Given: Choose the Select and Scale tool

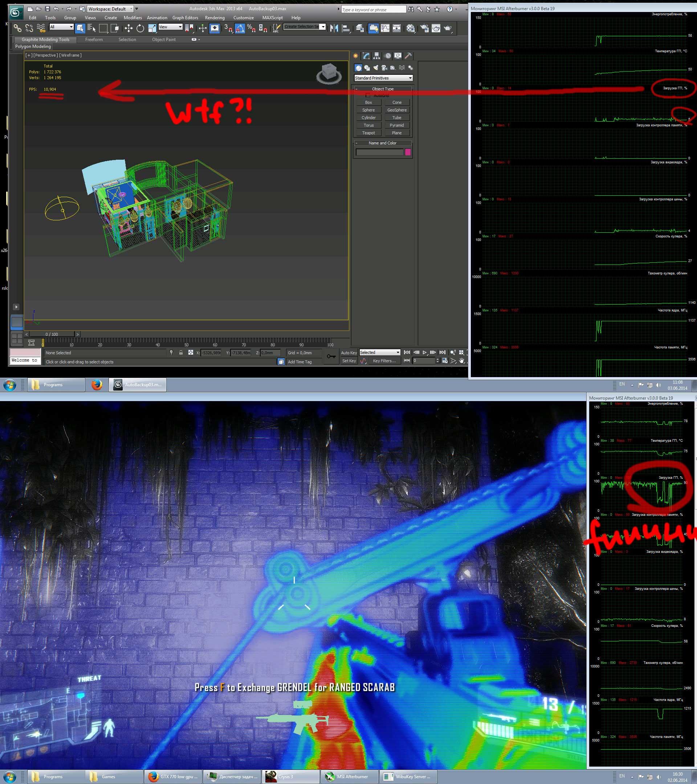Looking at the screenshot, I should (152, 28).
